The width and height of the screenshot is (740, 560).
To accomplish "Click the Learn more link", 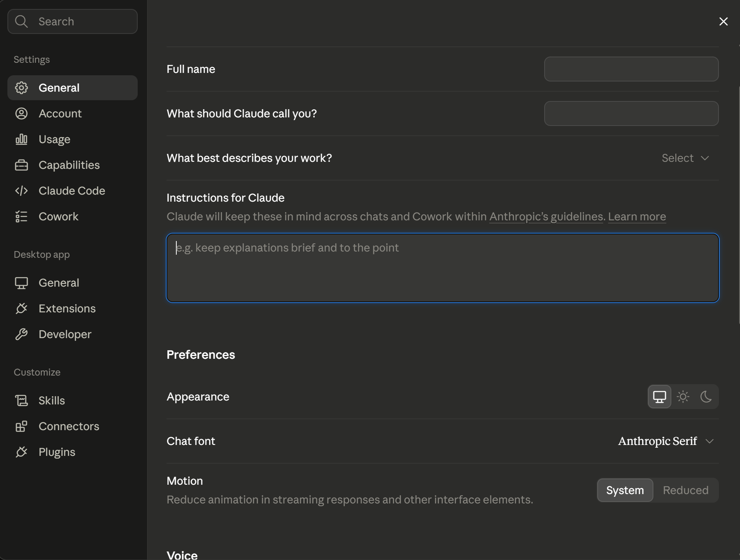I will point(637,216).
